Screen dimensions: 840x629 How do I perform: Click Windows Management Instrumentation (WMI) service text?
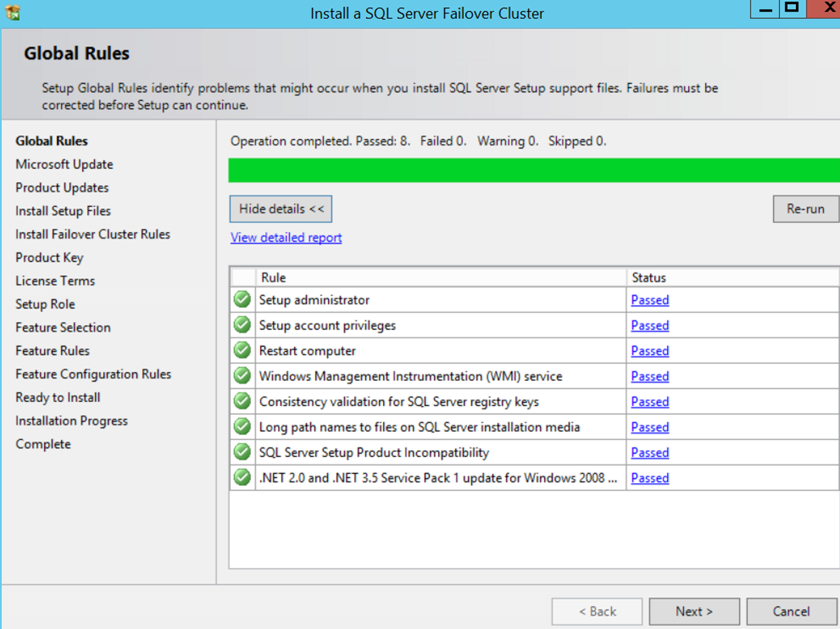411,376
